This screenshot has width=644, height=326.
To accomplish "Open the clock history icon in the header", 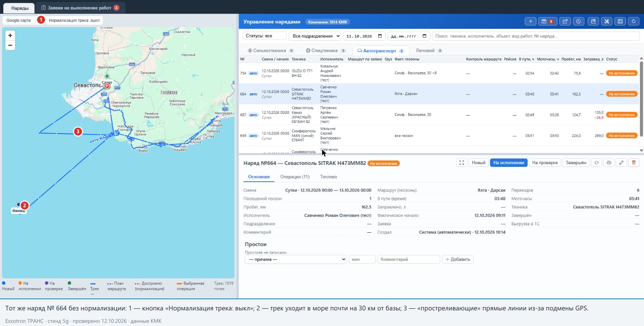I will coord(578,21).
